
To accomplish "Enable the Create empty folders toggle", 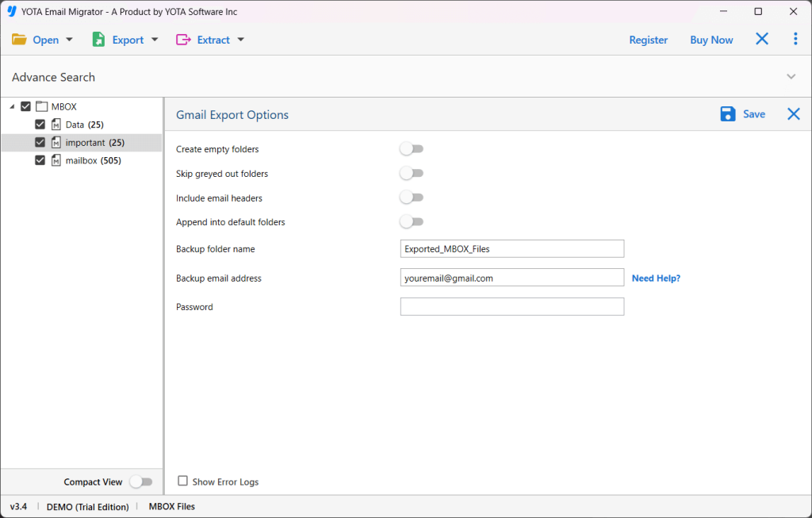I will click(x=412, y=149).
